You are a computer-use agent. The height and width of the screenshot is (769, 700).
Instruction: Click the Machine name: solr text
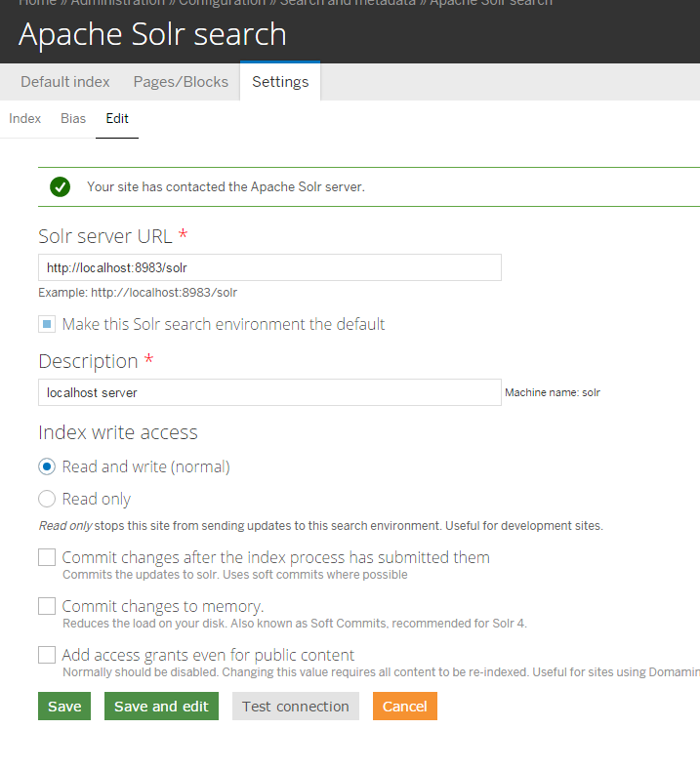(553, 392)
